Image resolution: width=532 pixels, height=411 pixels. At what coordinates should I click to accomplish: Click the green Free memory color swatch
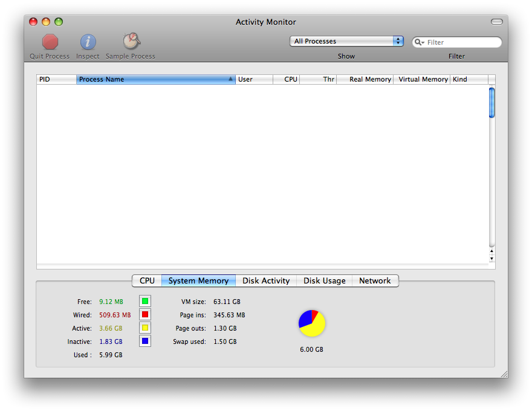pos(145,301)
